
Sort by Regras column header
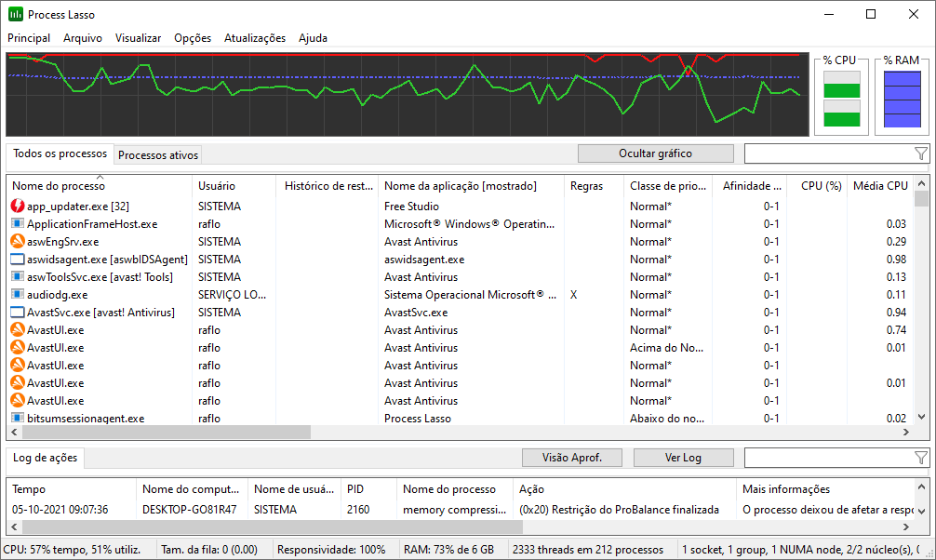[594, 186]
